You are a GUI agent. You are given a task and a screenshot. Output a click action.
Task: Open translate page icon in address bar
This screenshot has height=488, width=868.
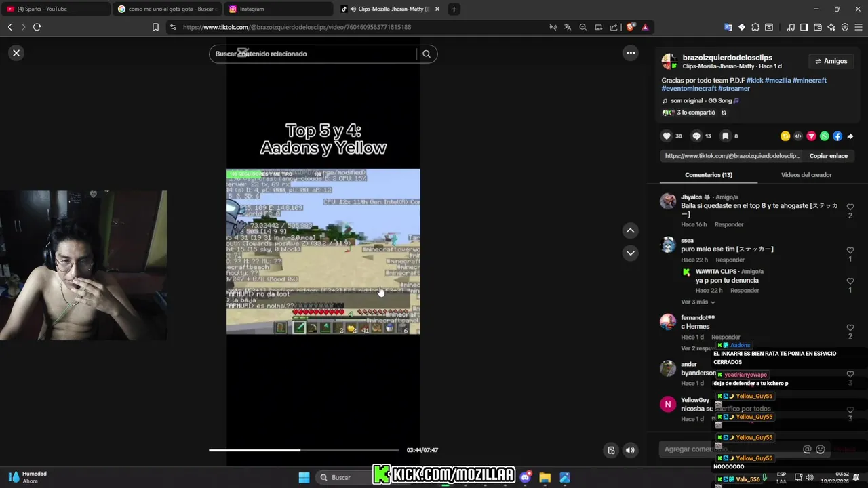[x=568, y=27]
